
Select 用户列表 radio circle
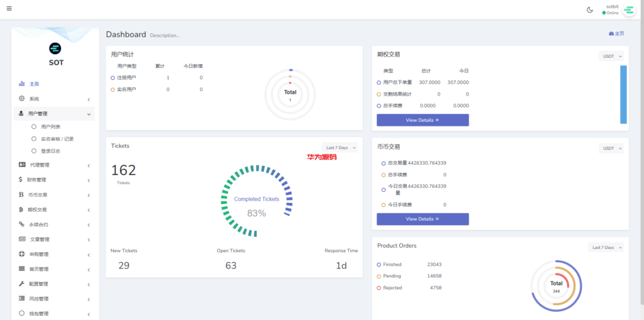[x=34, y=127]
